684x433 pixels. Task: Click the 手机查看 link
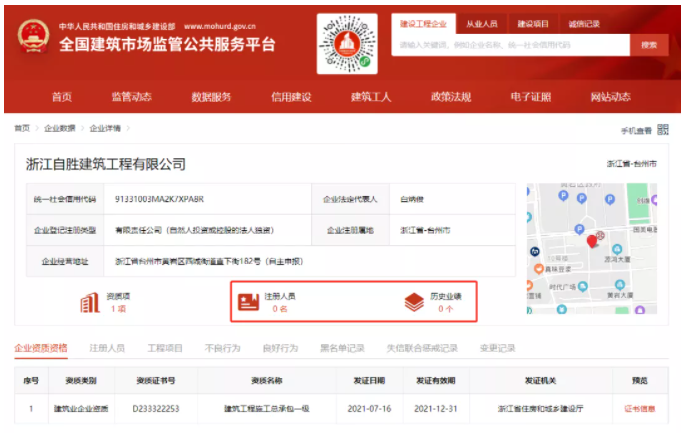pos(636,130)
